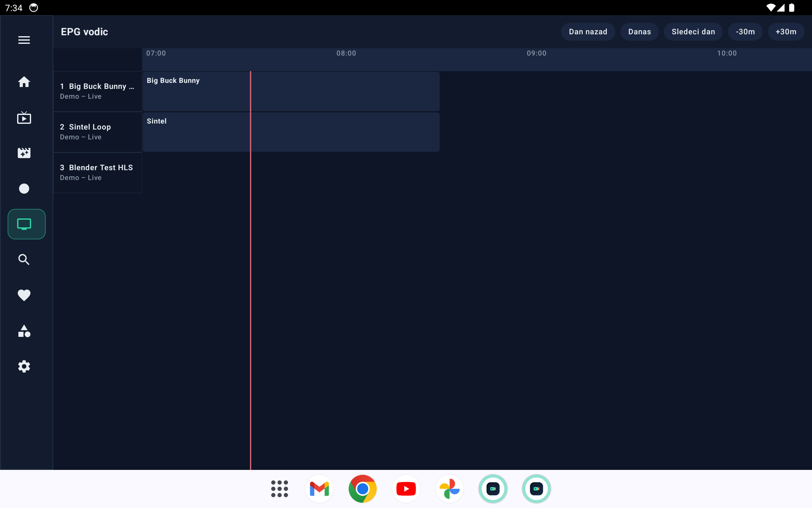
Task: Select channel 1 Big Buck Bunny
Action: [x=98, y=91]
